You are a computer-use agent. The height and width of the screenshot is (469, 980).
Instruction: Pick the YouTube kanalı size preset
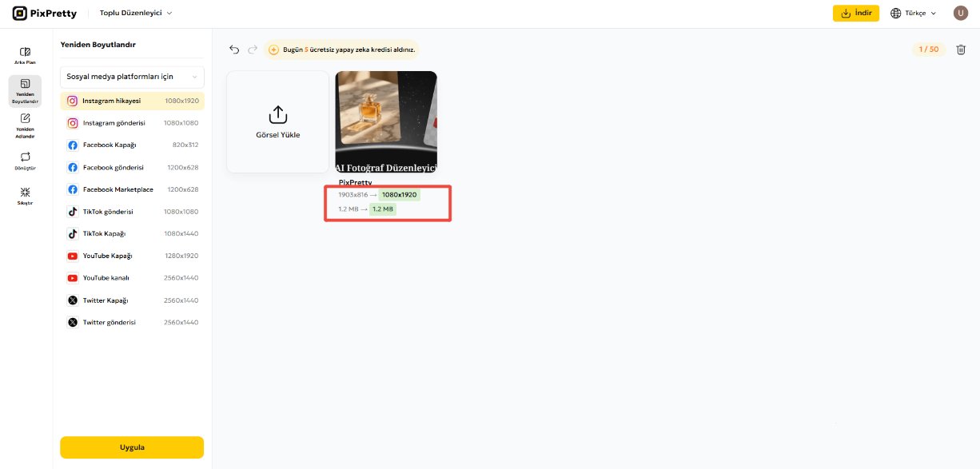(133, 278)
